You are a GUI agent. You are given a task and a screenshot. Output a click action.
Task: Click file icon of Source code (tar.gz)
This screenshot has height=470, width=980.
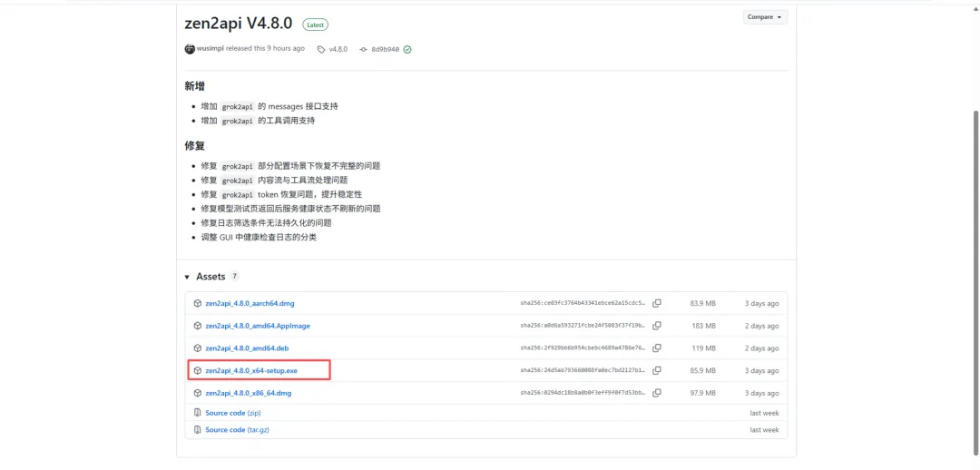tap(198, 430)
